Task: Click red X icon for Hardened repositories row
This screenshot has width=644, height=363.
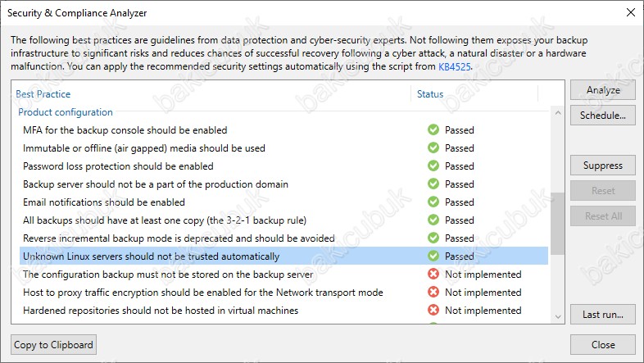Action: point(433,310)
